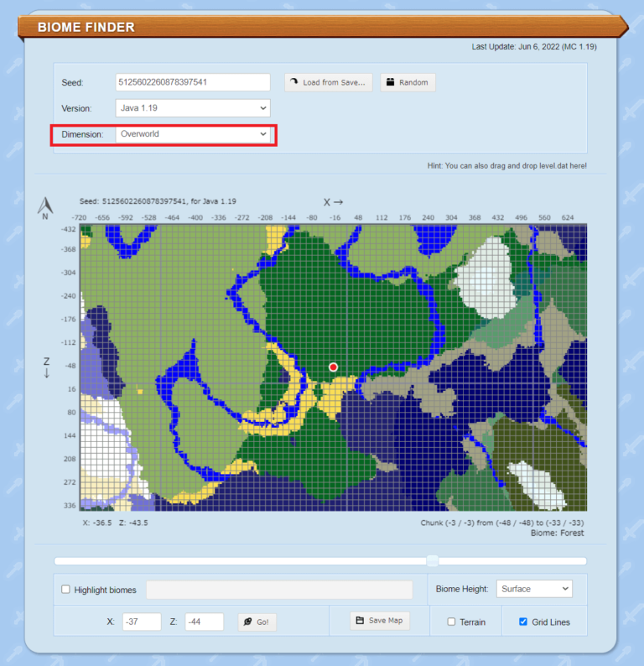Expand the Dimension Overworld dropdown
The image size is (644, 666).
point(193,134)
